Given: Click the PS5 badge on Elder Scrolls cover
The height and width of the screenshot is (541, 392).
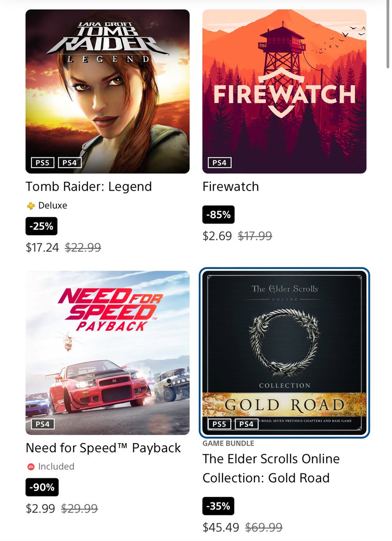Looking at the screenshot, I should pyautogui.click(x=219, y=424).
